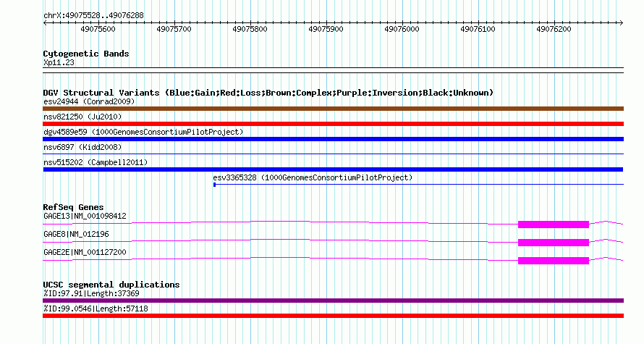Click ruler tick label 49075900
Image resolution: width=644 pixels, height=344 pixels.
pyautogui.click(x=326, y=29)
